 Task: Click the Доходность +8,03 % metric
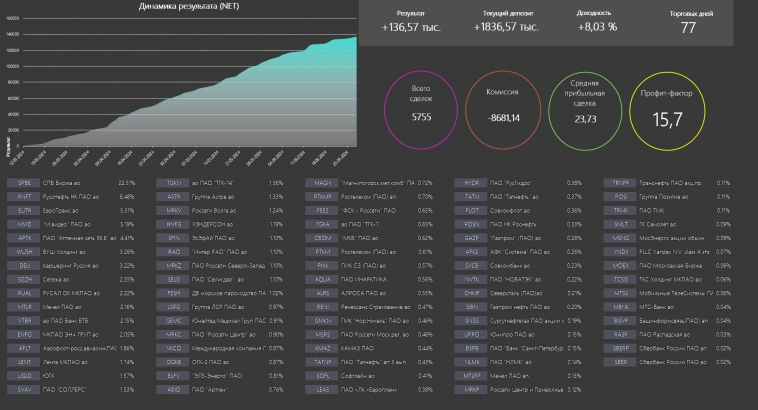point(597,22)
